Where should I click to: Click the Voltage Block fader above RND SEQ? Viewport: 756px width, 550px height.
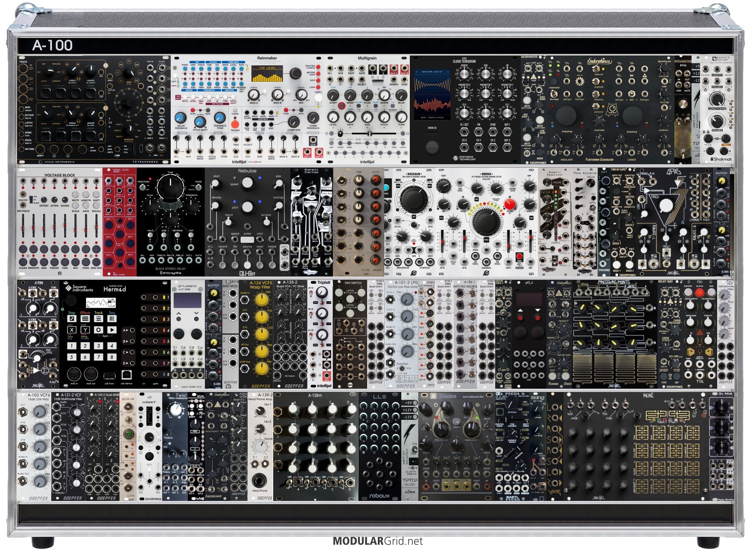coord(96,226)
